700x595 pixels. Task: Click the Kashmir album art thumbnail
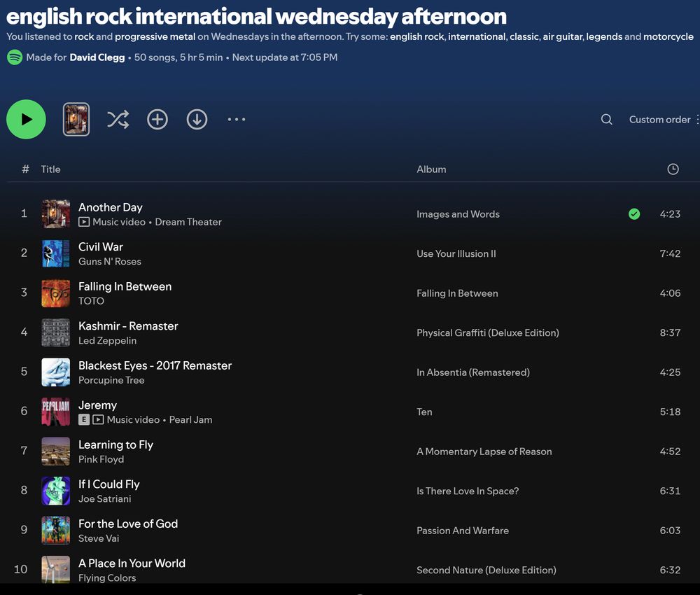(x=56, y=332)
